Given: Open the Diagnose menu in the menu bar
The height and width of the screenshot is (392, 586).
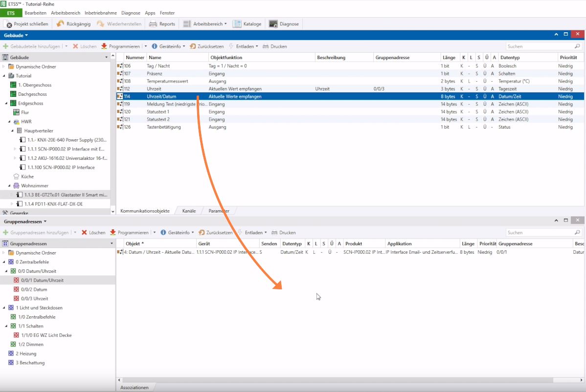Looking at the screenshot, I should point(131,13).
